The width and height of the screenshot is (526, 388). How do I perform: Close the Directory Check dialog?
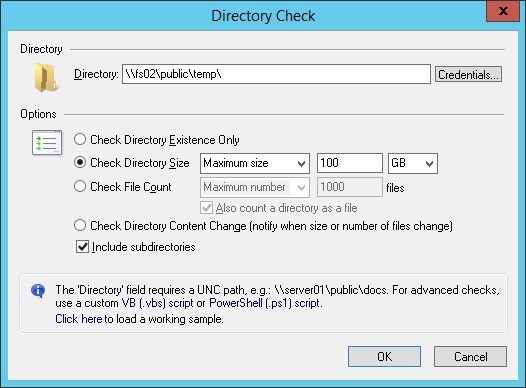coord(503,11)
